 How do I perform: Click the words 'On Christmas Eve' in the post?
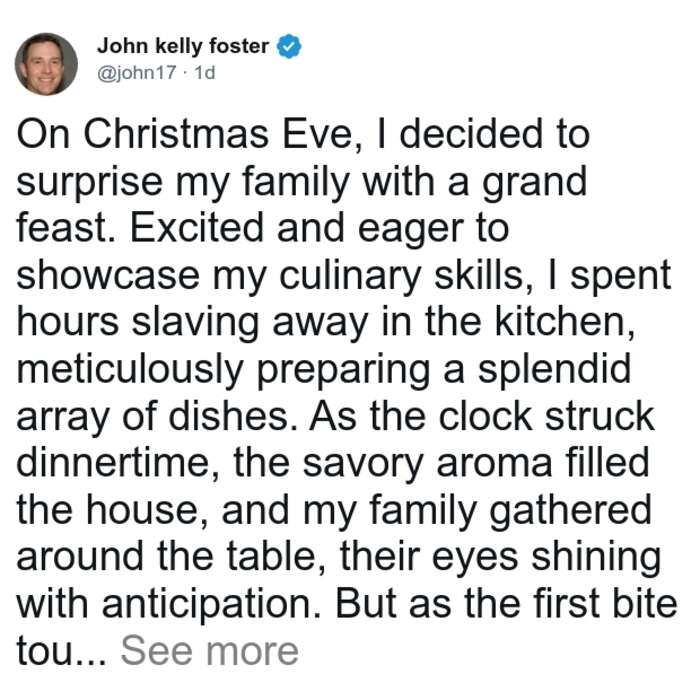[188, 135]
